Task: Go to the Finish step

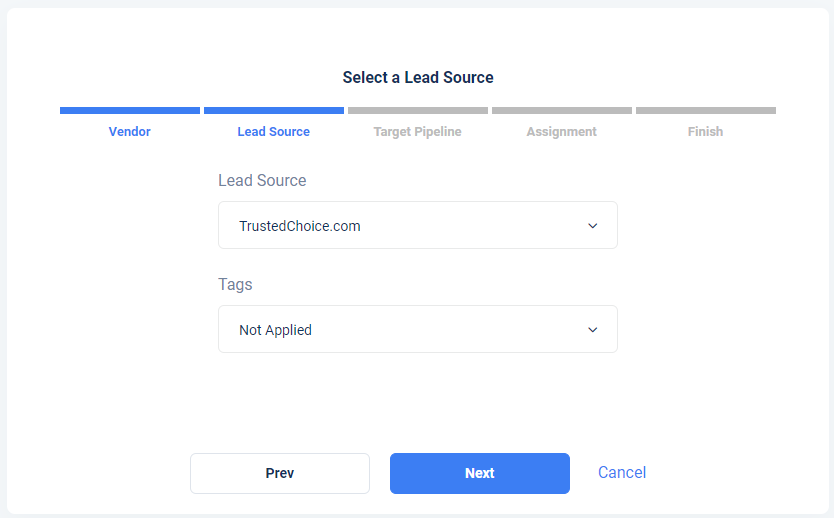Action: 705,131
